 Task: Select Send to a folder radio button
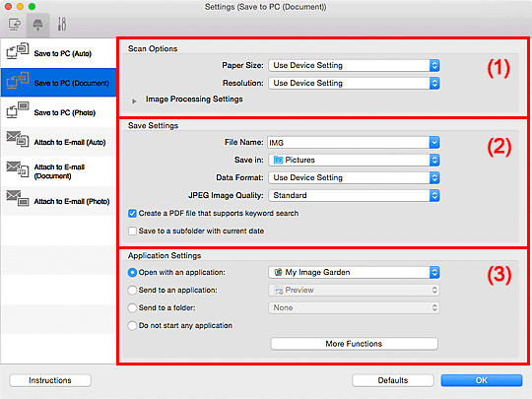132,307
